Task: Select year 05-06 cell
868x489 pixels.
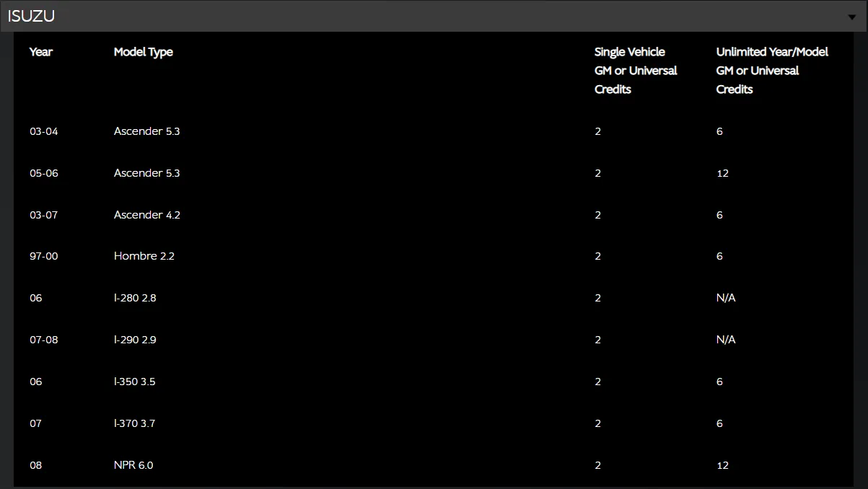Action: tap(44, 173)
